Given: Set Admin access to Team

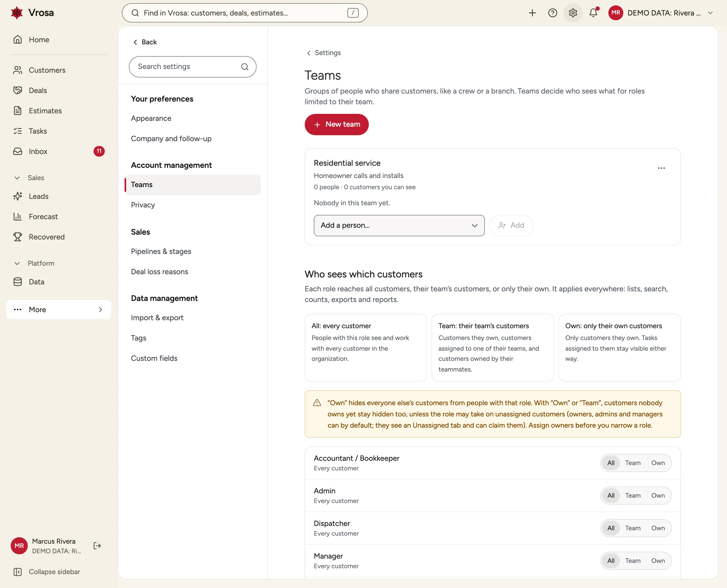Looking at the screenshot, I should [633, 496].
